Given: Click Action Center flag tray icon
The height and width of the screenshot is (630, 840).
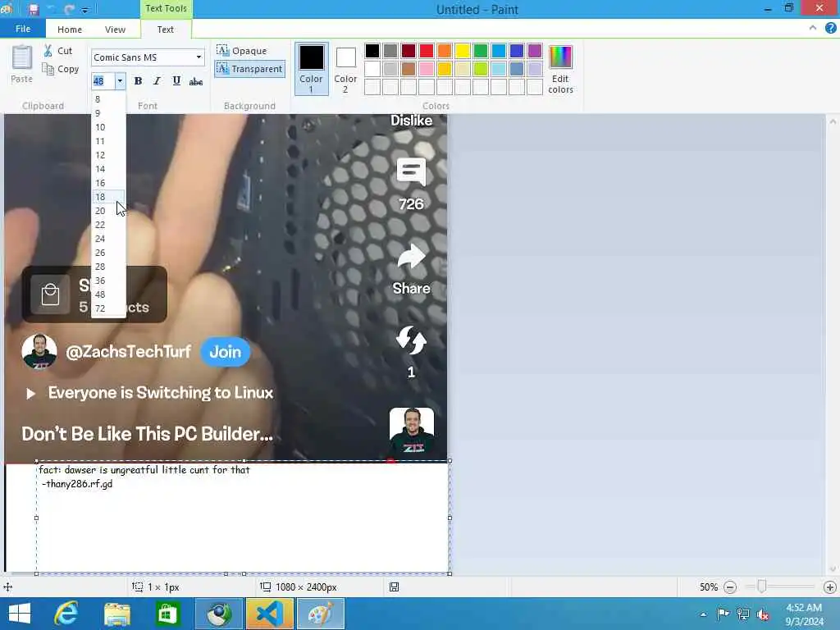Looking at the screenshot, I should click(x=723, y=614).
